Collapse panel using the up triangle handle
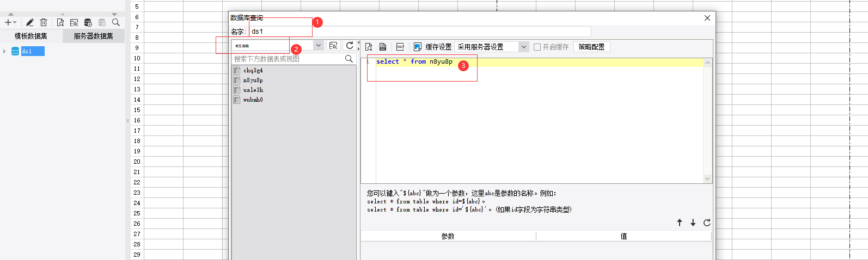868x260 pixels. (11, 14)
